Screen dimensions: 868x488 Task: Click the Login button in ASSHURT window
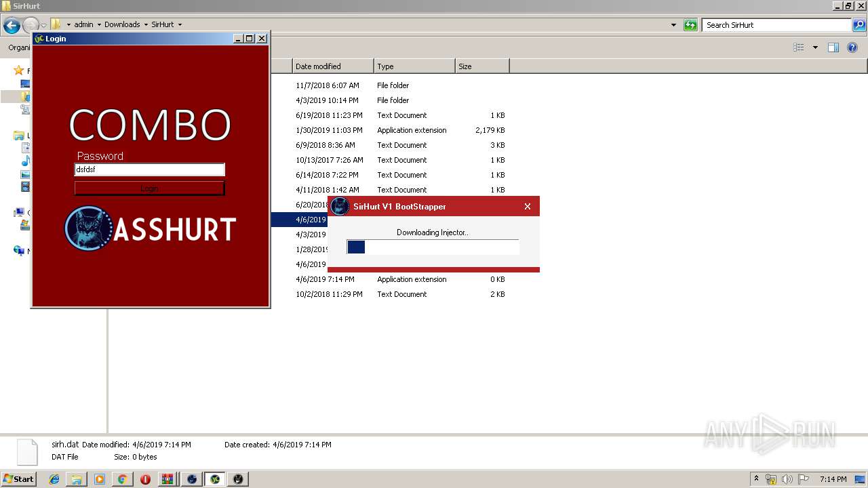tap(149, 188)
